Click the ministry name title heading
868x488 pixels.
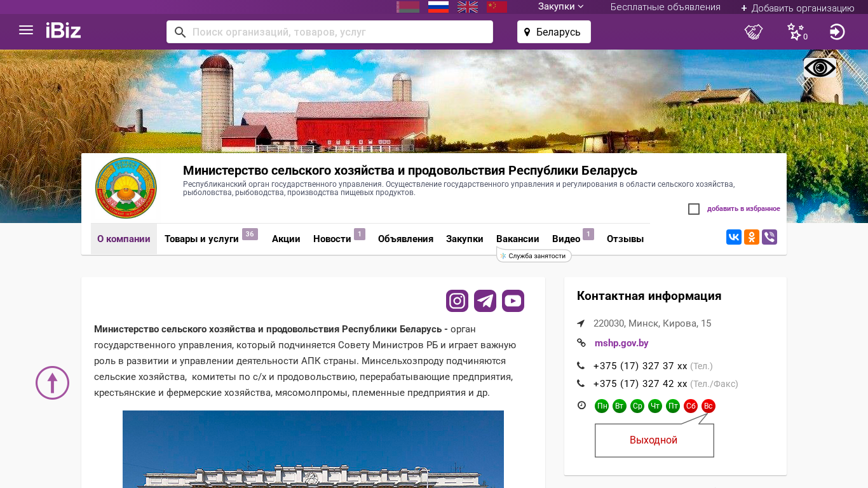pyautogui.click(x=410, y=170)
